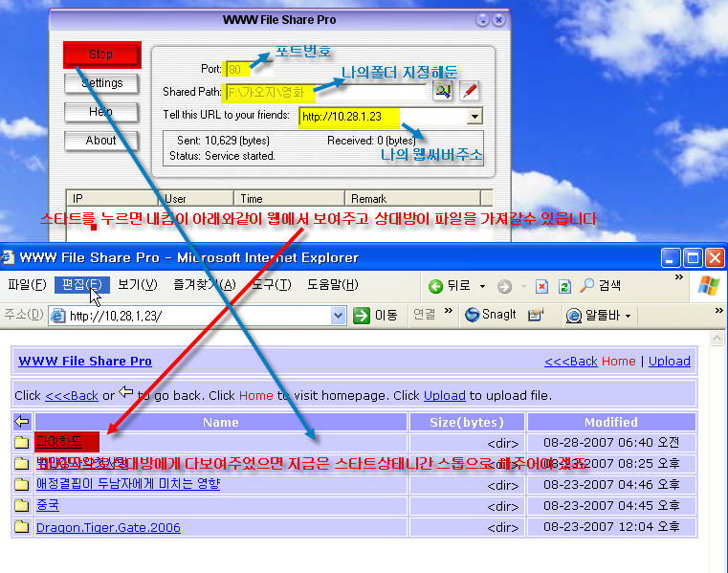728x573 pixels.
Task: Click the back arrow icon in the table header
Action: (x=22, y=422)
